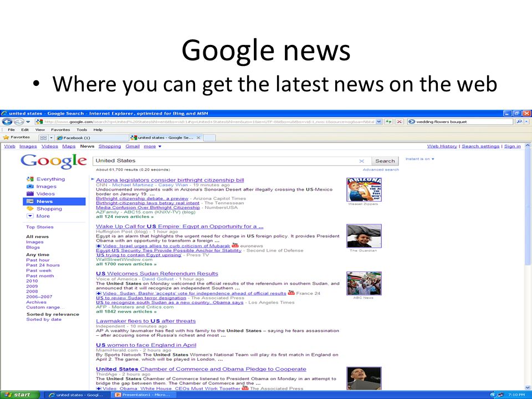The width and height of the screenshot is (532, 399).
Task: Click the Web History link
Action: point(442,146)
